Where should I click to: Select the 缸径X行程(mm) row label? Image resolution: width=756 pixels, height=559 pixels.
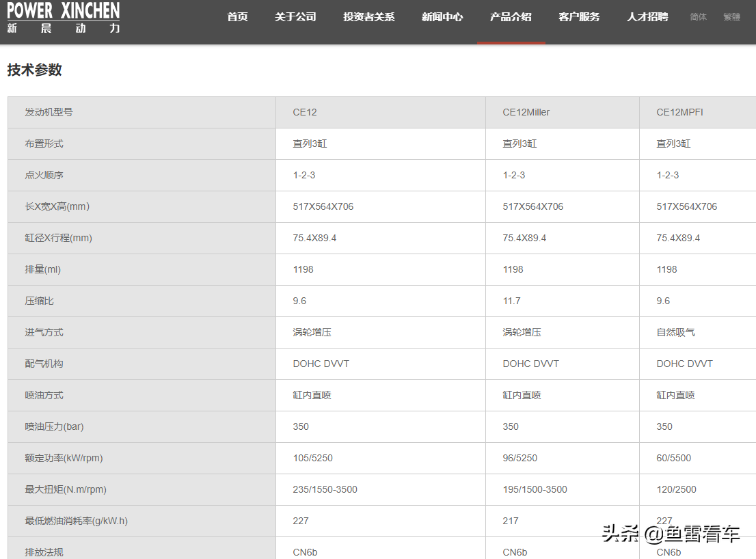[x=58, y=238]
